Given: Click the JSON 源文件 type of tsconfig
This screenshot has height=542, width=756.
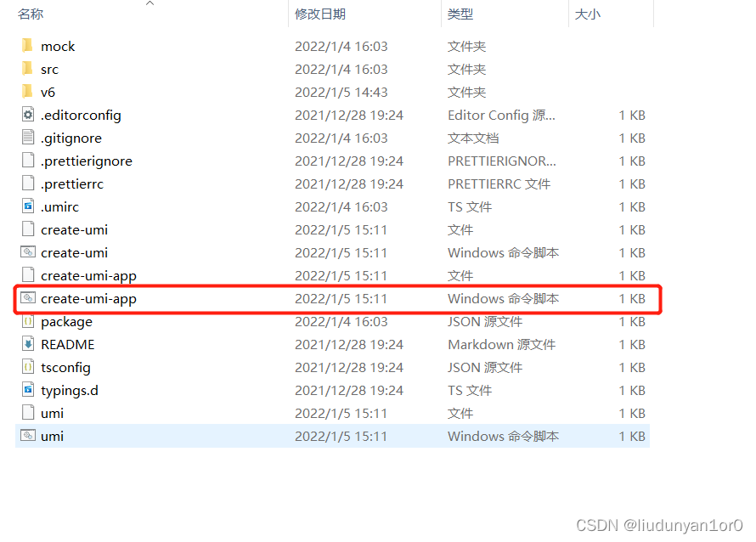Looking at the screenshot, I should [485, 368].
